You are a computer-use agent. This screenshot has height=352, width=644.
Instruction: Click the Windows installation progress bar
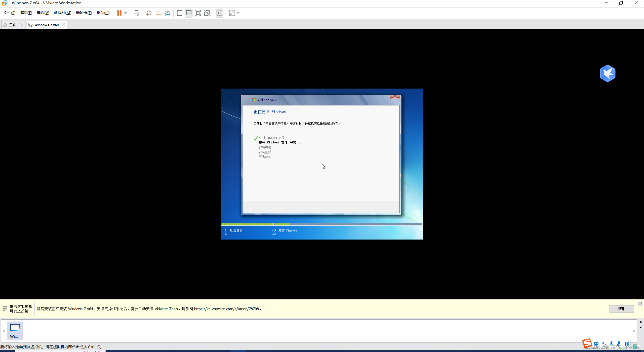coord(321,224)
